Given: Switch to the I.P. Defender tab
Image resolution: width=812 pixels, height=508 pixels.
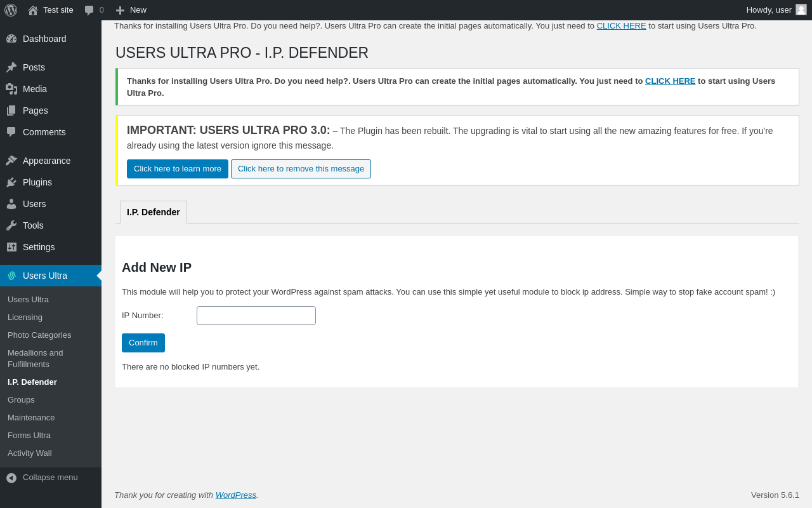Looking at the screenshot, I should coord(154,212).
